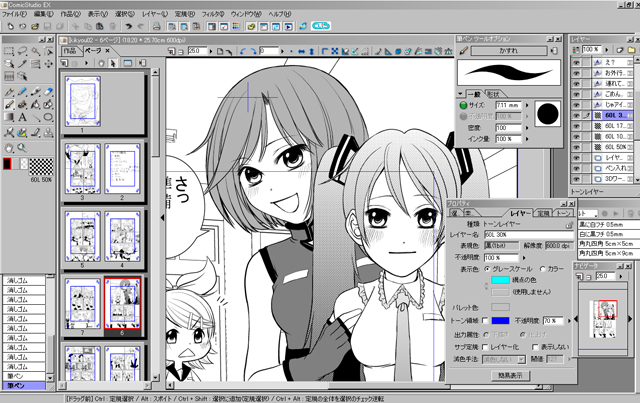Switch to the 作品 tab

coord(69,51)
